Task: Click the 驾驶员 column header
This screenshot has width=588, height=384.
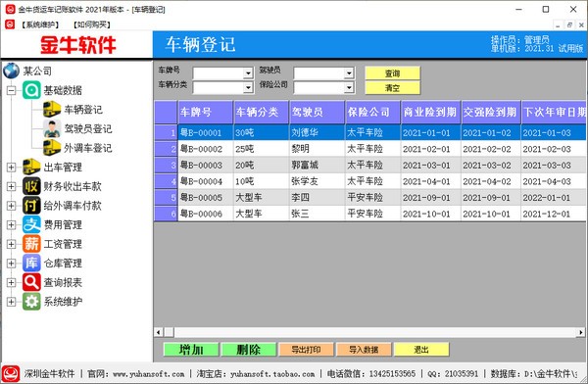Action: click(317, 112)
